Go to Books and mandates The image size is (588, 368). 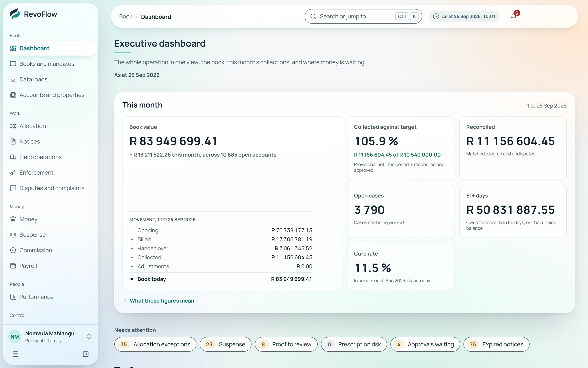pyautogui.click(x=51, y=64)
